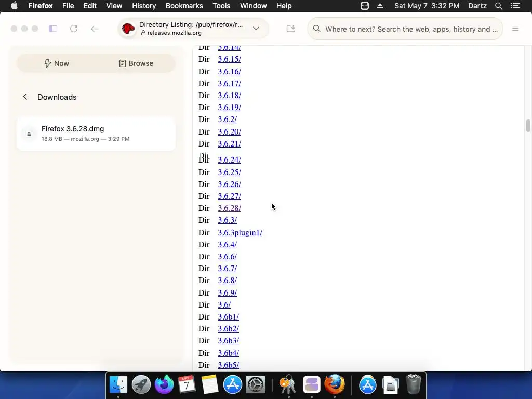The image size is (532, 399).
Task: Open the 3.6.20/ directory link
Action: [229, 132]
